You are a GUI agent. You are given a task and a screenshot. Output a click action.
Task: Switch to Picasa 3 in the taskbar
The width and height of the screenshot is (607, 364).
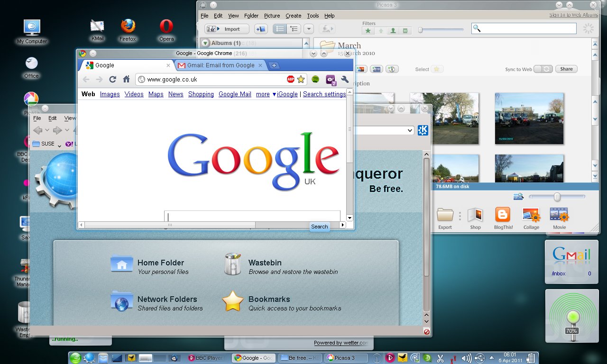click(346, 358)
